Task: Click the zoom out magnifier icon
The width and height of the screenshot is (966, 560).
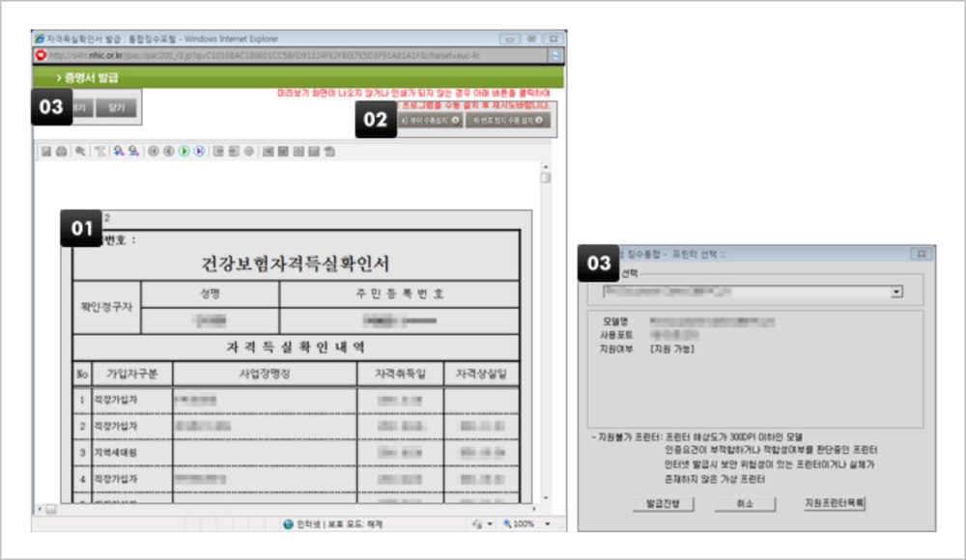Action: 133,151
